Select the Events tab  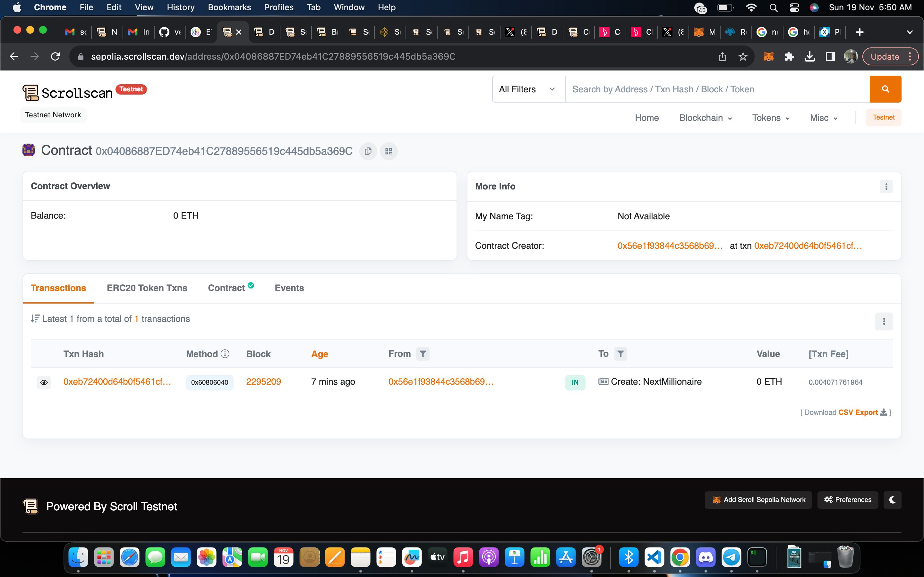point(289,288)
